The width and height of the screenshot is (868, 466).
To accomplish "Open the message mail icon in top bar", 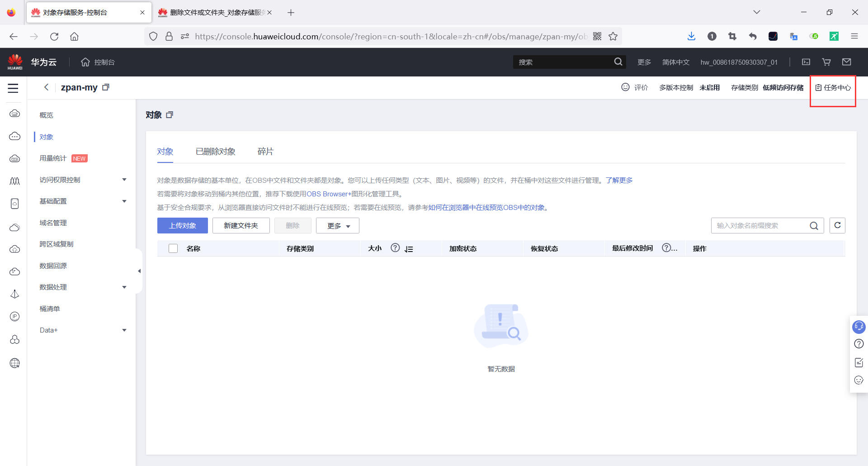I will pos(847,62).
